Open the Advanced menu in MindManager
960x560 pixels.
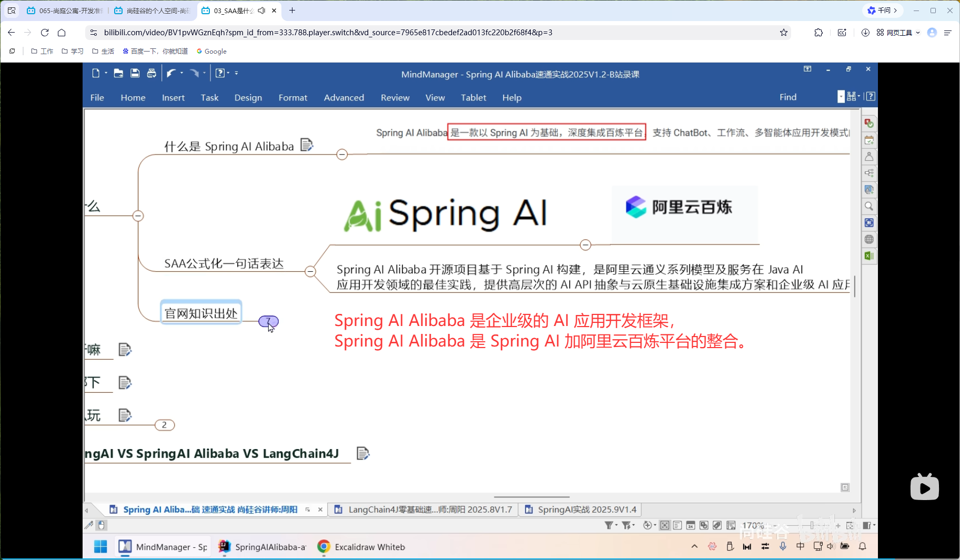[343, 97]
